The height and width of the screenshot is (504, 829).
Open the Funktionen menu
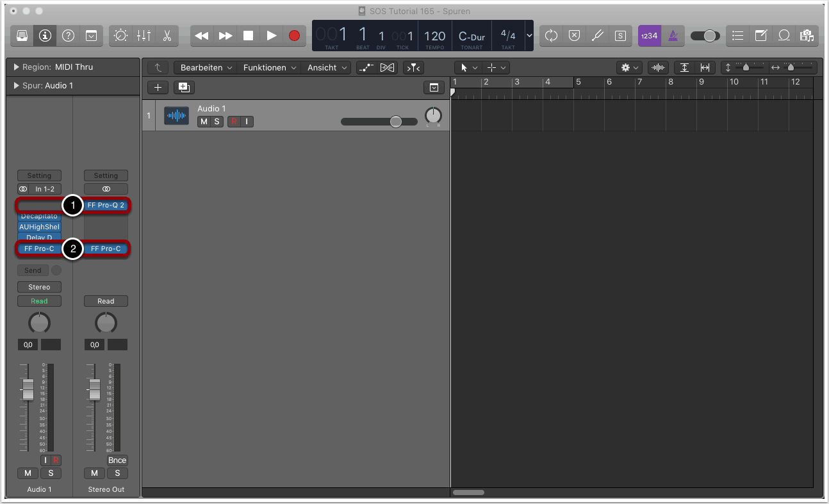coord(269,67)
